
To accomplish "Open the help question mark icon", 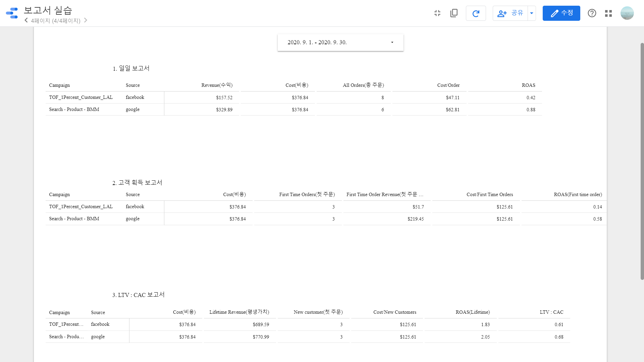I will point(592,13).
